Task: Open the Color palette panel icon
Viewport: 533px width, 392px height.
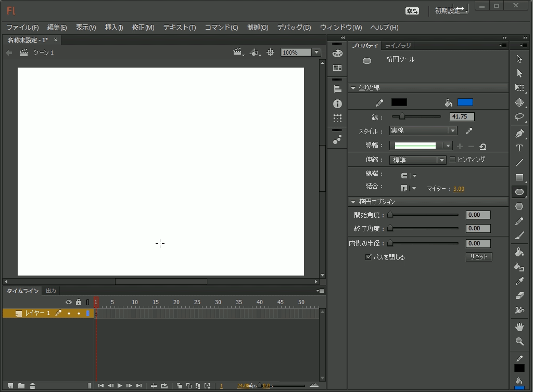Action: (337, 53)
